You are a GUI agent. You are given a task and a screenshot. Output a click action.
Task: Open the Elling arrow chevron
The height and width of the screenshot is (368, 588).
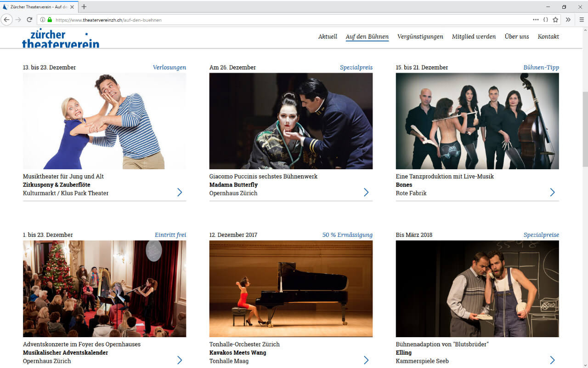553,360
